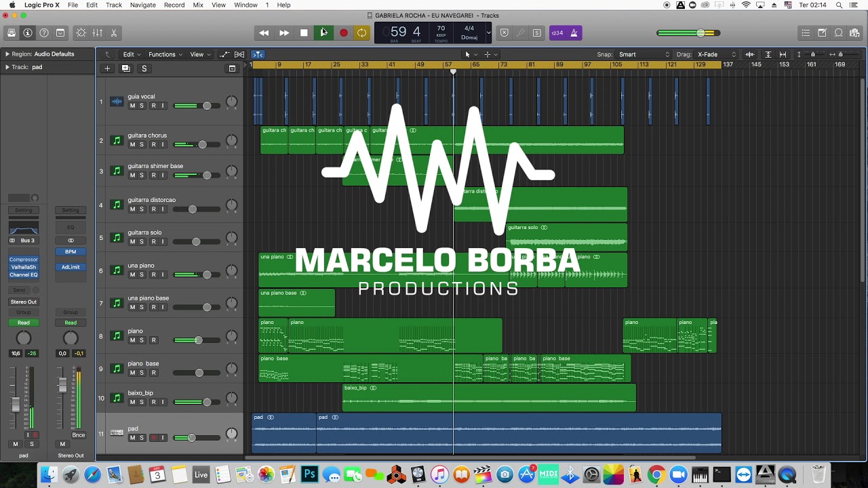Toggle the blue Catch Playhead button
868x488 pixels.
pos(258,54)
